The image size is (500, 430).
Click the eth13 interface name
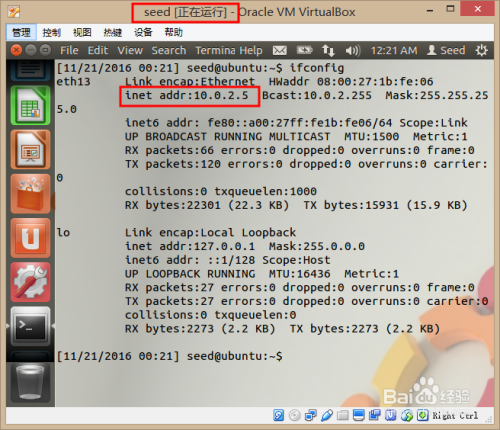pyautogui.click(x=73, y=82)
